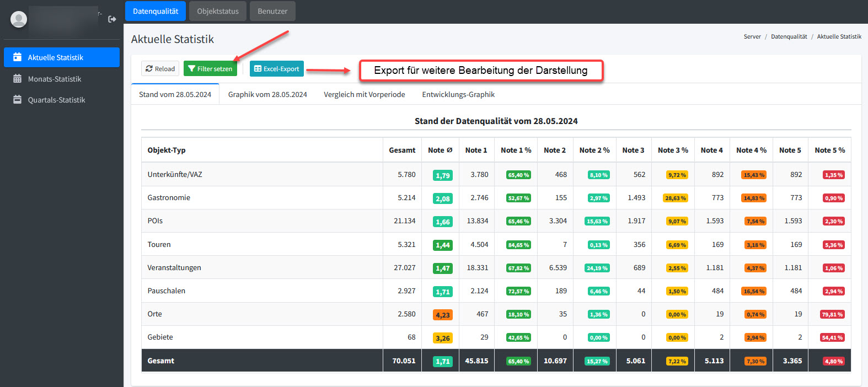Image resolution: width=868 pixels, height=387 pixels.
Task: Click the 45.815 Note 1 total cell
Action: (476, 361)
